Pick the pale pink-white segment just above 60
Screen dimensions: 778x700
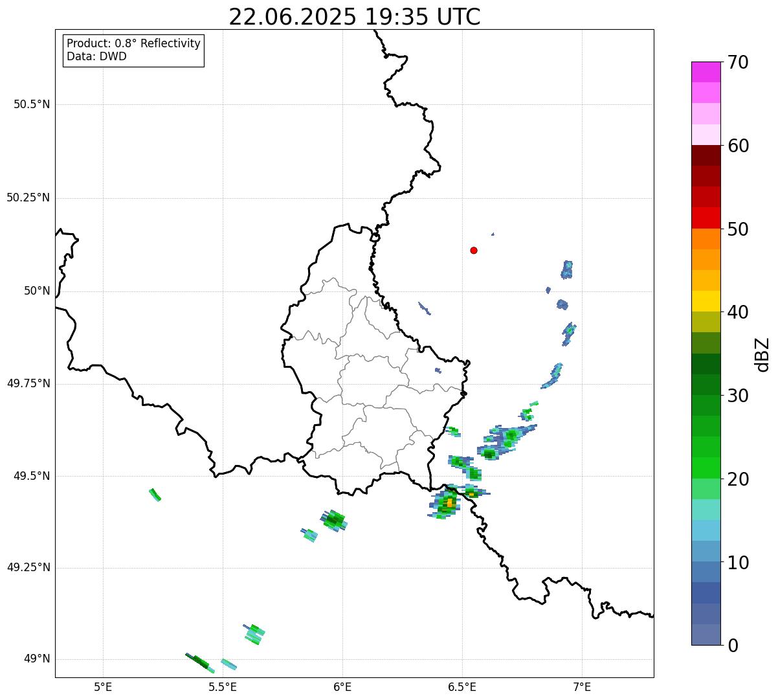point(706,135)
